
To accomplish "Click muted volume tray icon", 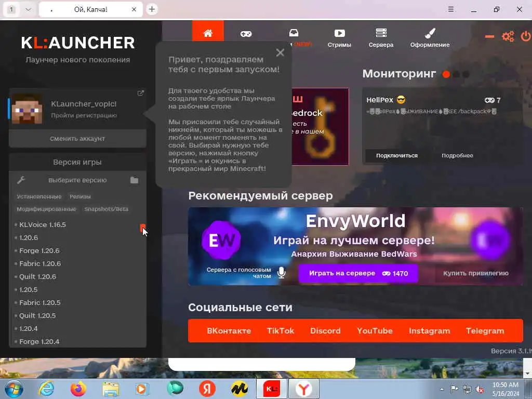I will tap(480, 390).
